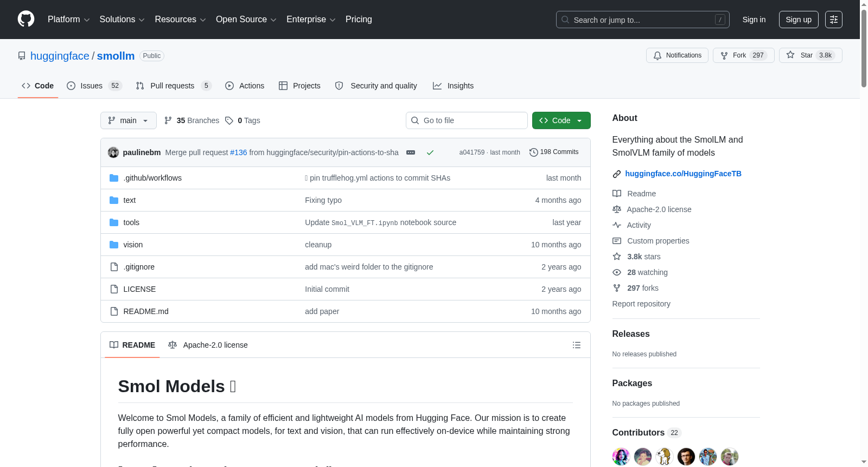Viewport: 868px width, 467px height.
Task: Switch to the Actions tab
Action: [245, 86]
